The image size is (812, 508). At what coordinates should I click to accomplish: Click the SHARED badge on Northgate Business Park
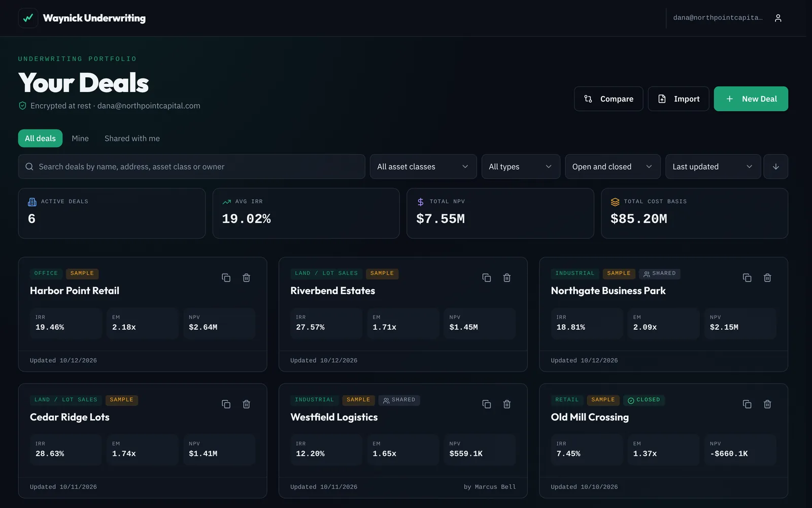pos(660,273)
